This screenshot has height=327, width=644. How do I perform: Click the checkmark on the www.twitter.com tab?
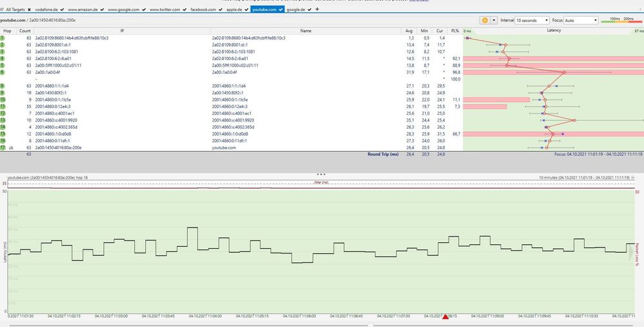[185, 10]
